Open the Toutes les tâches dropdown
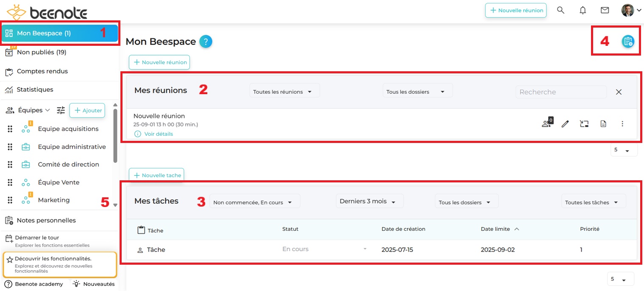Image resolution: width=644 pixels, height=291 pixels. pos(594,202)
